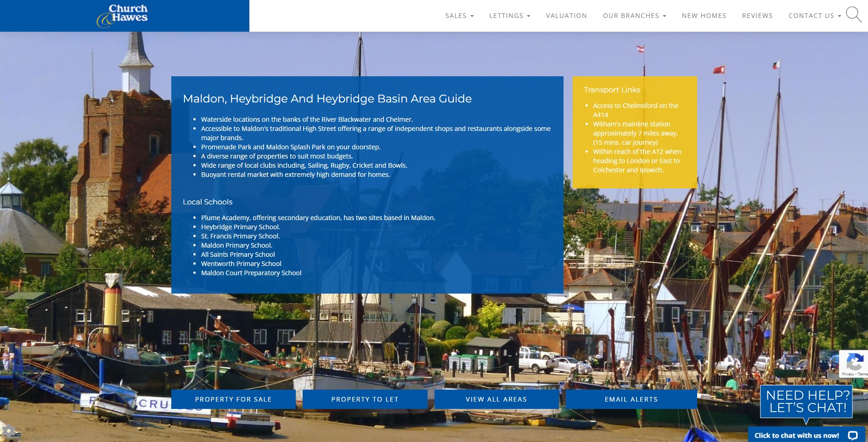Click the chat with us now bar
The width and height of the screenshot is (868, 442).
tap(806, 435)
